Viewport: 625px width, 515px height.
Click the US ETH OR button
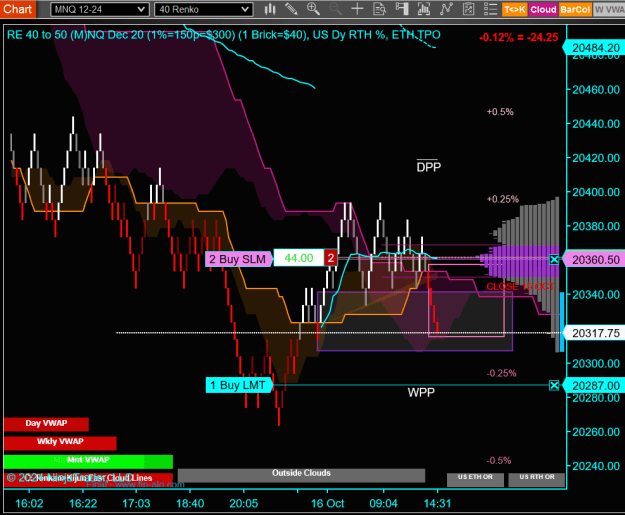point(475,480)
